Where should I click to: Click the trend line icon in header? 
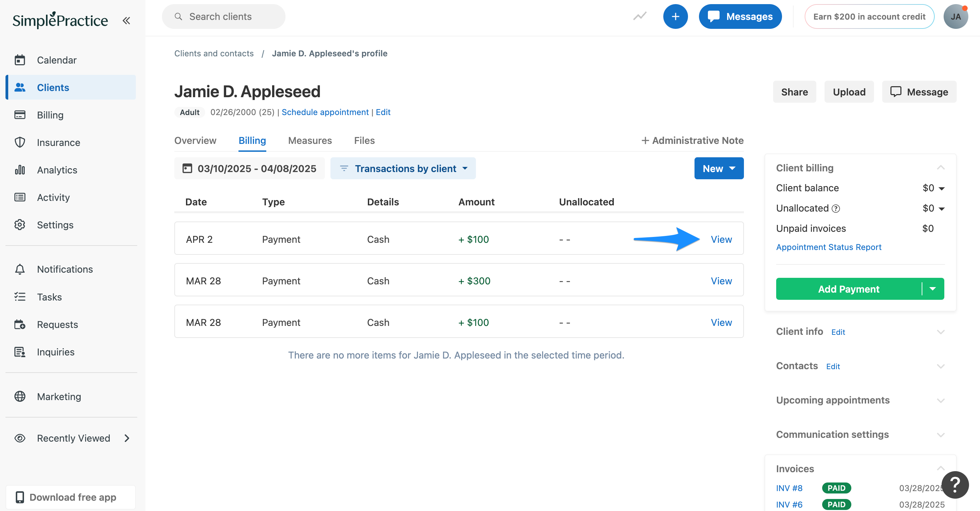(640, 16)
